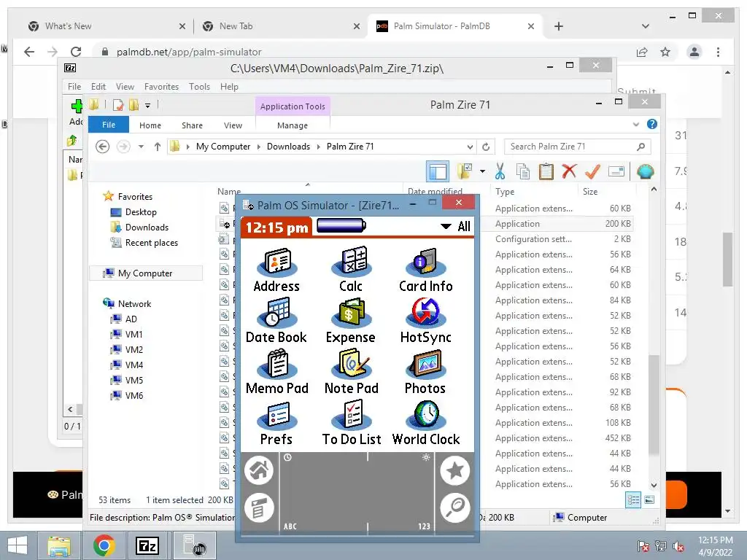Start HotSync from the launcher
The image size is (747, 560).
click(x=426, y=321)
